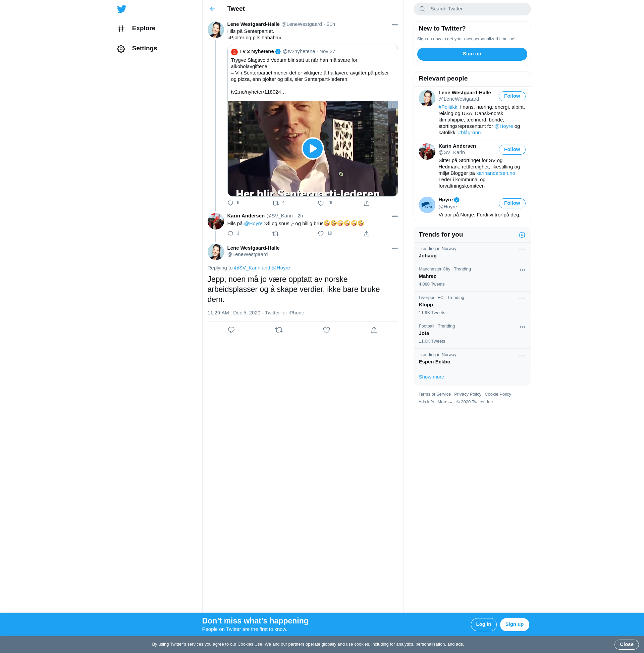The width and height of the screenshot is (644, 653).
Task: Open the Espen Eckbo trend
Action: pyautogui.click(x=472, y=359)
